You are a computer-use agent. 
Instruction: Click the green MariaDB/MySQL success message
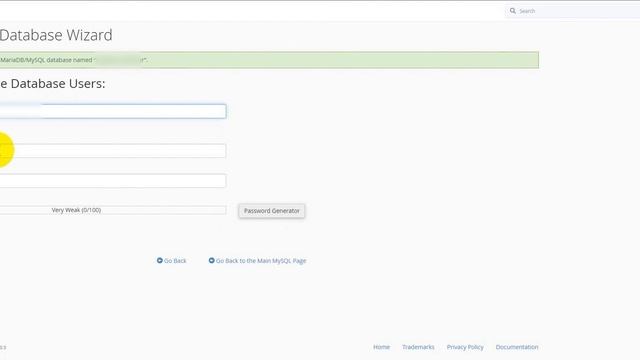coord(269,60)
